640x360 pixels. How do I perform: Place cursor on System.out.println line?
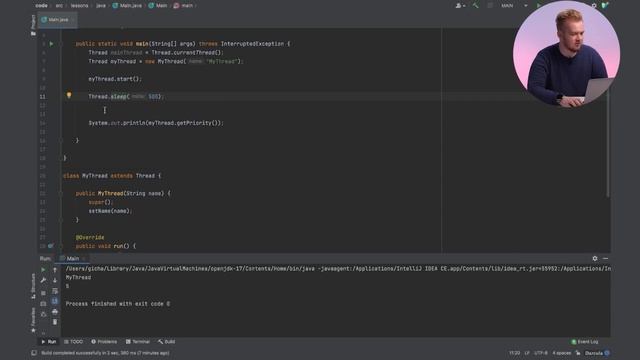[156, 123]
